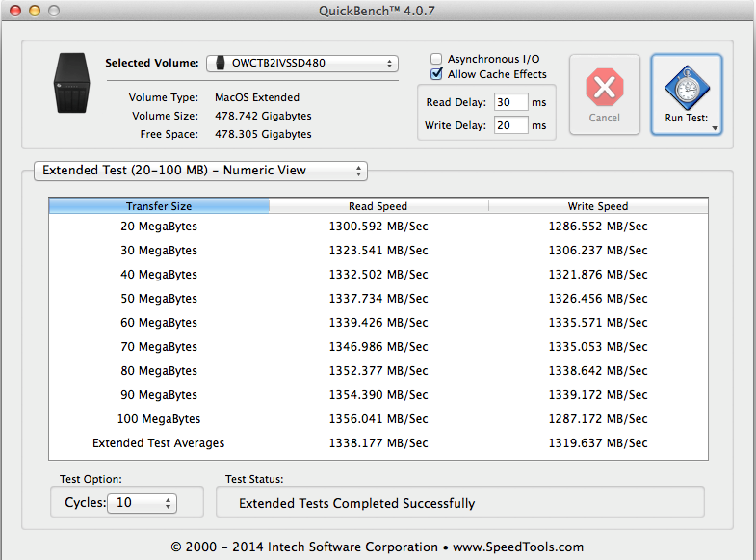Click the small drive icon in volume selector
Image resolution: width=756 pixels, height=560 pixels.
[x=219, y=64]
